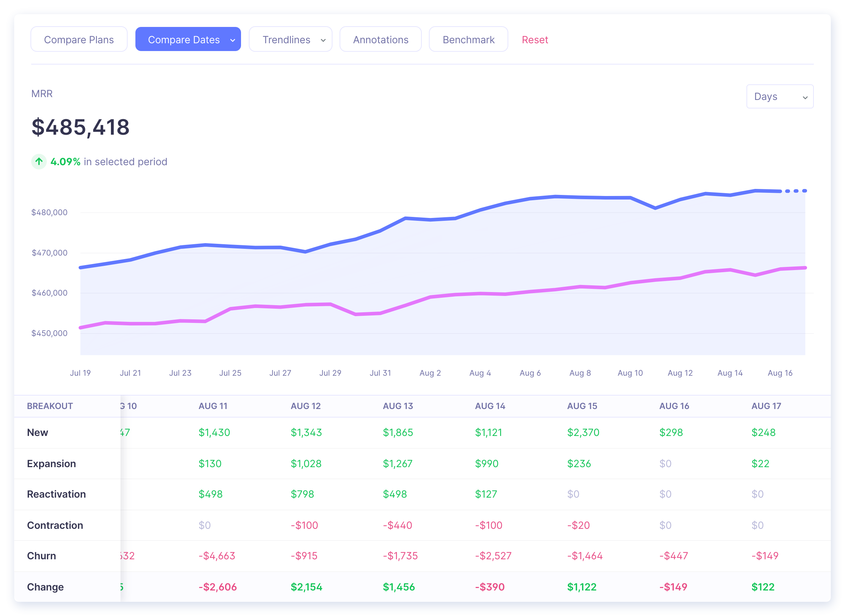The height and width of the screenshot is (616, 845).
Task: Toggle Compare Plans mode
Action: click(x=79, y=40)
